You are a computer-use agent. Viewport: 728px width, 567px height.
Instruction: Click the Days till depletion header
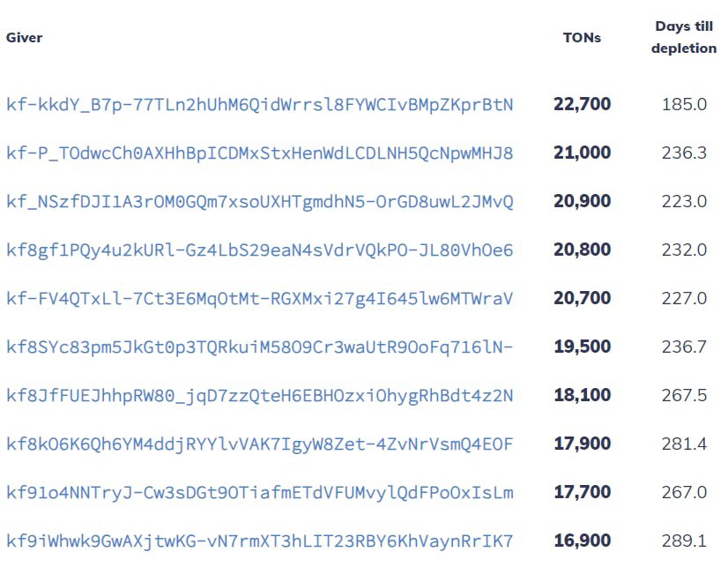click(x=684, y=37)
